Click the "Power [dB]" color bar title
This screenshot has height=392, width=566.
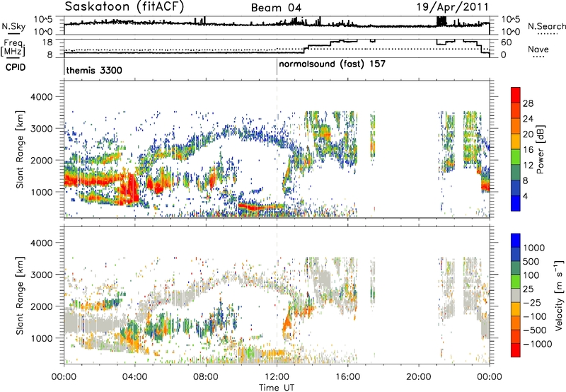click(540, 149)
